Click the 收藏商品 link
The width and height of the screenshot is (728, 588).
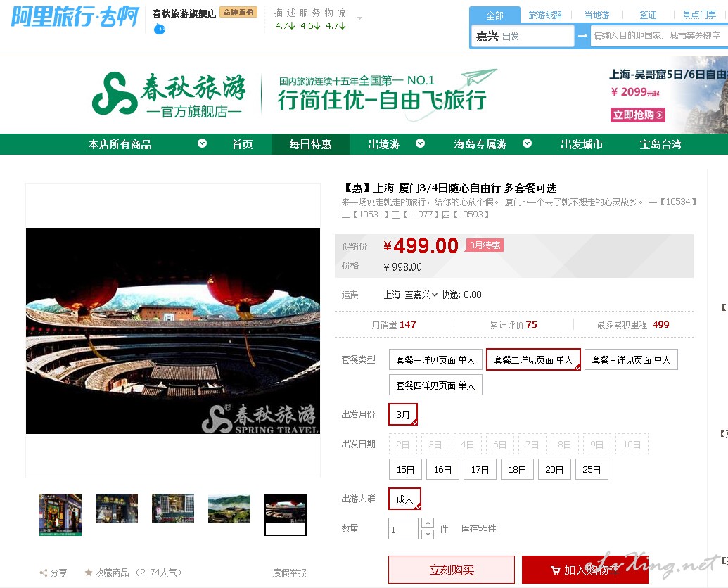click(112, 573)
